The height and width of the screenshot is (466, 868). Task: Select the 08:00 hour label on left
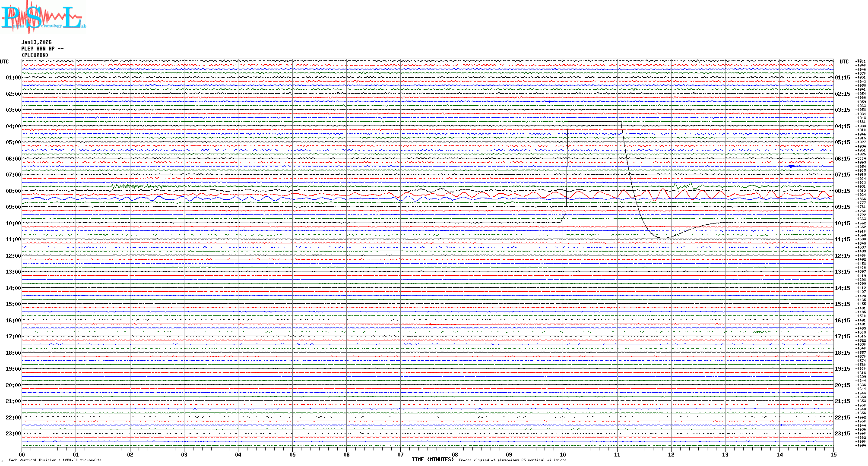pos(13,191)
